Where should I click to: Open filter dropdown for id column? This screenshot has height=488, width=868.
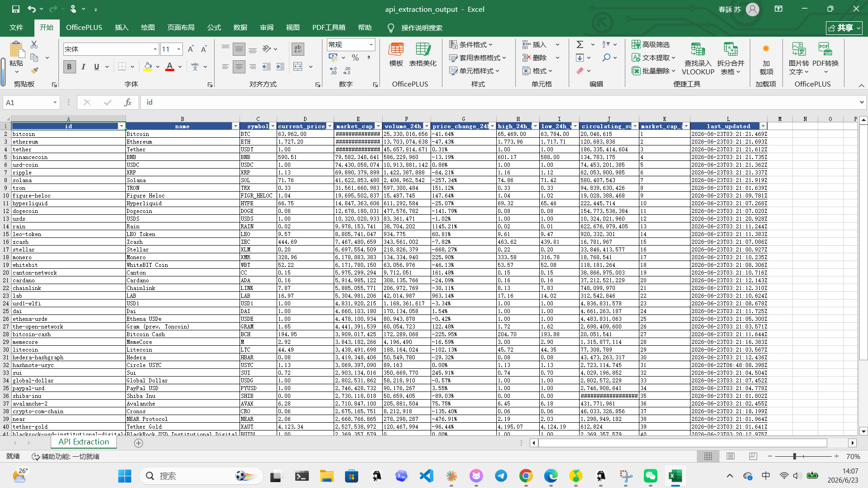(x=121, y=126)
